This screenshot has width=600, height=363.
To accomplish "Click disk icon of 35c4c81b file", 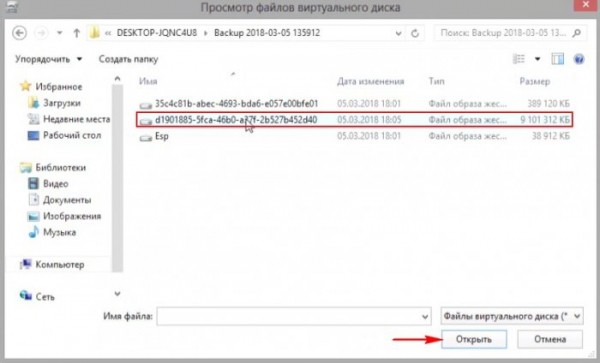I will (145, 105).
